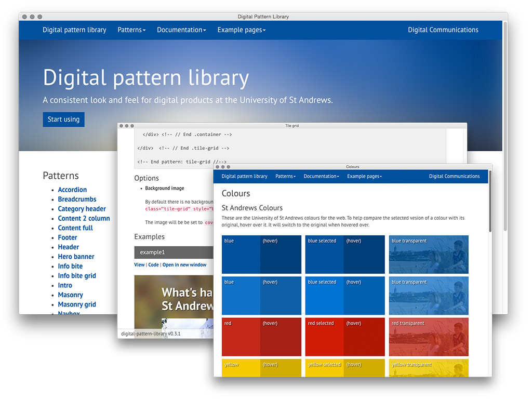
Task: Click the 'Patterns' section heading in back window
Action: 61,176
